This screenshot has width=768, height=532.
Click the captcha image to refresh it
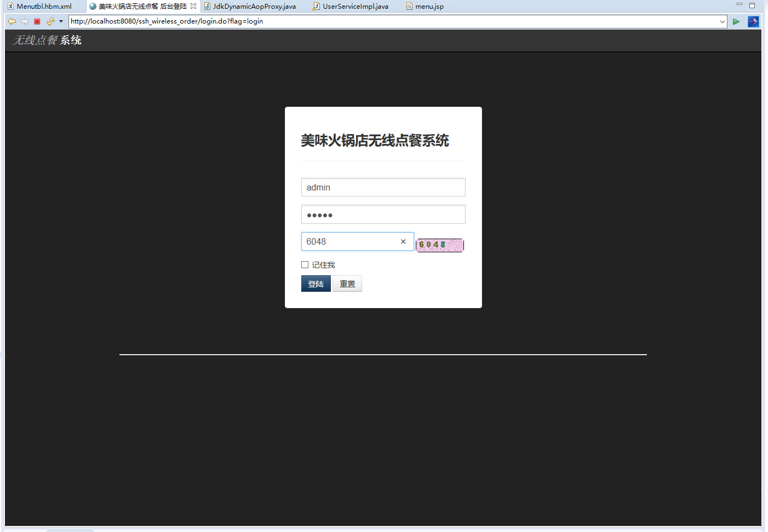click(440, 245)
